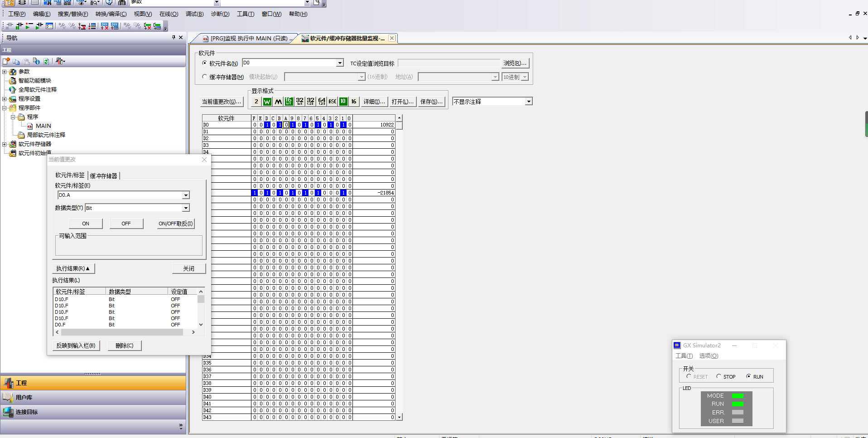868x438 pixels.
Task: Expand the 参数 tree node
Action: coord(5,72)
